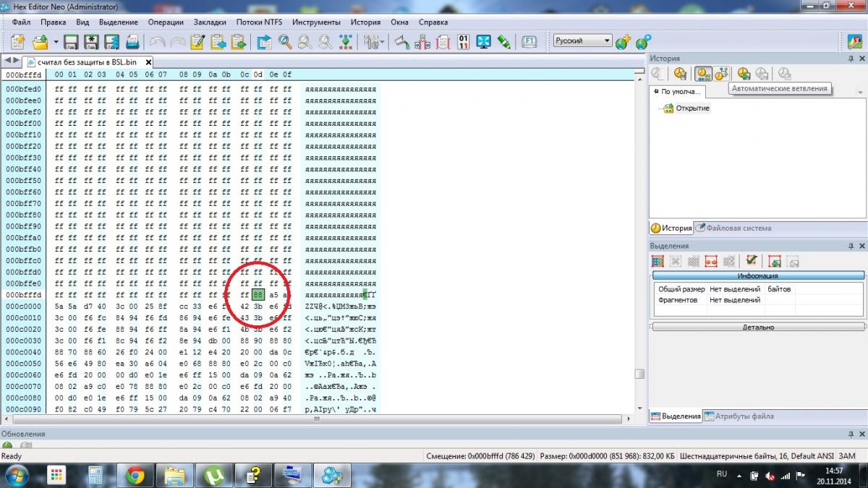Click the Find magnifier icon
This screenshot has width=868, height=488.
pos(285,41)
